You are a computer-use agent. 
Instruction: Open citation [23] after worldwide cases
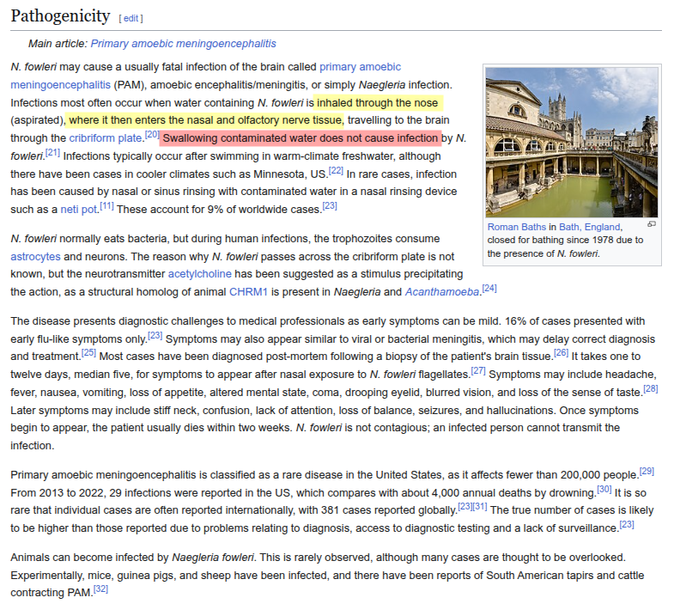329,205
